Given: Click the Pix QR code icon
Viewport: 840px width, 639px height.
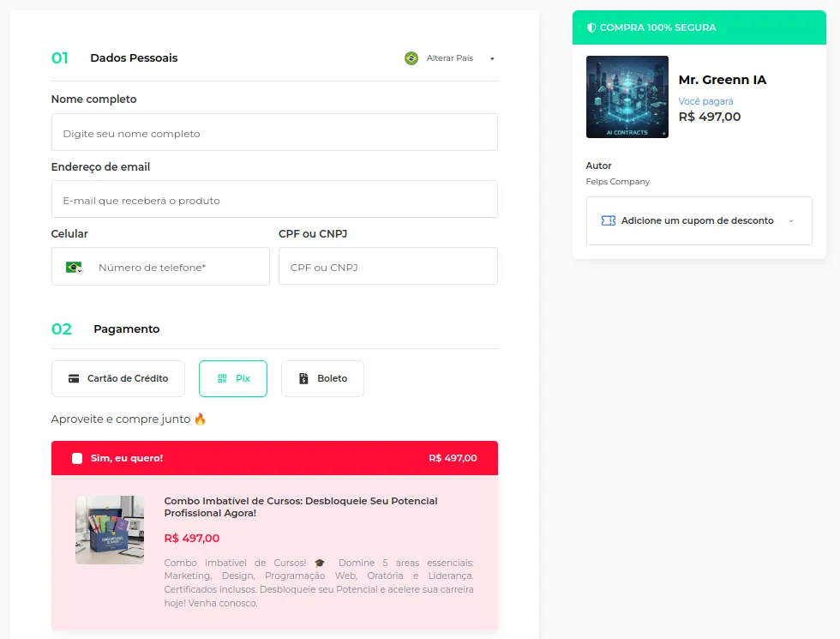Looking at the screenshot, I should (222, 378).
